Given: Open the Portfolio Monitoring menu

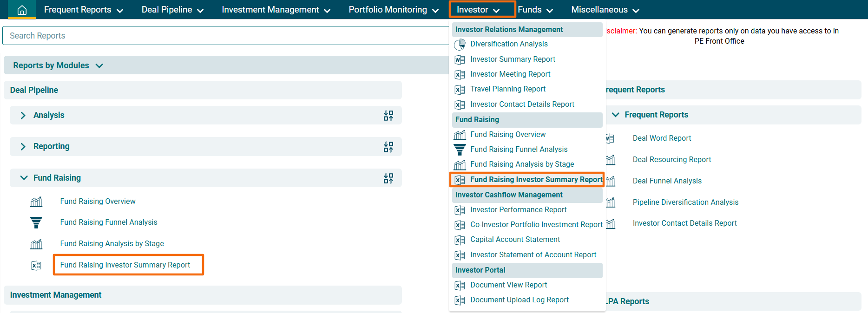Looking at the screenshot, I should (393, 10).
